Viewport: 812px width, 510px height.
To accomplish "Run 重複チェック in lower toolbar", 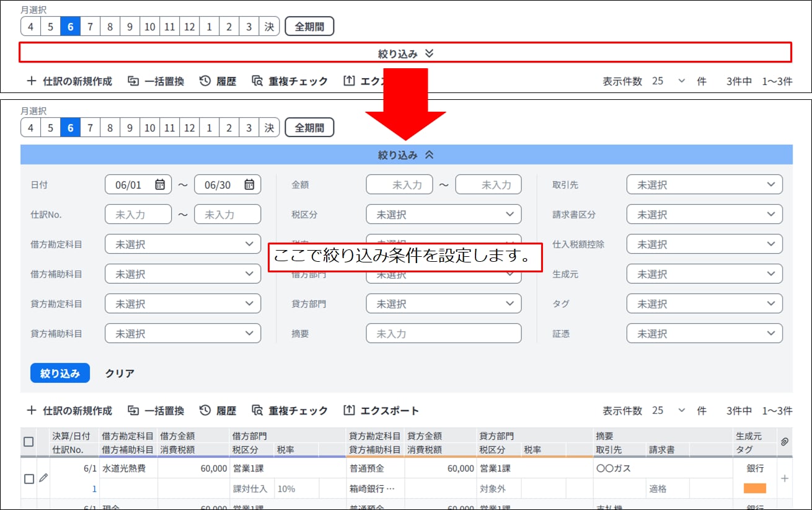I will click(x=289, y=411).
